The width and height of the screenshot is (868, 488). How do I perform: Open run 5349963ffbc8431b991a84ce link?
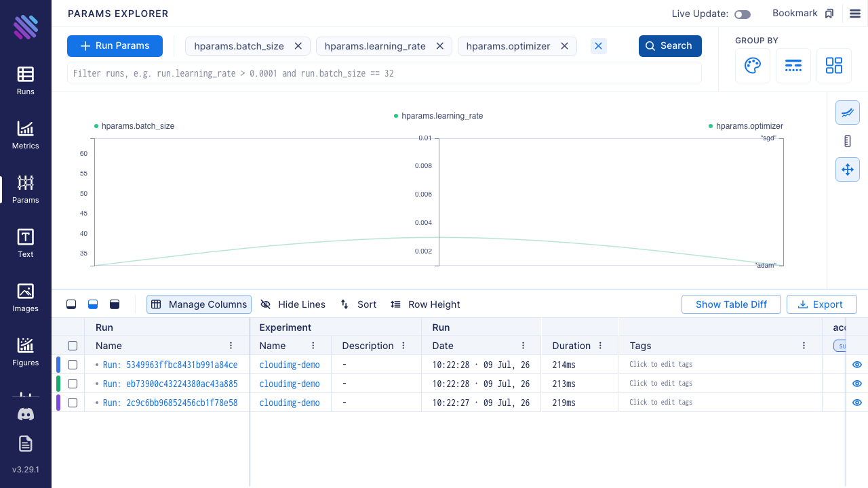[170, 365]
